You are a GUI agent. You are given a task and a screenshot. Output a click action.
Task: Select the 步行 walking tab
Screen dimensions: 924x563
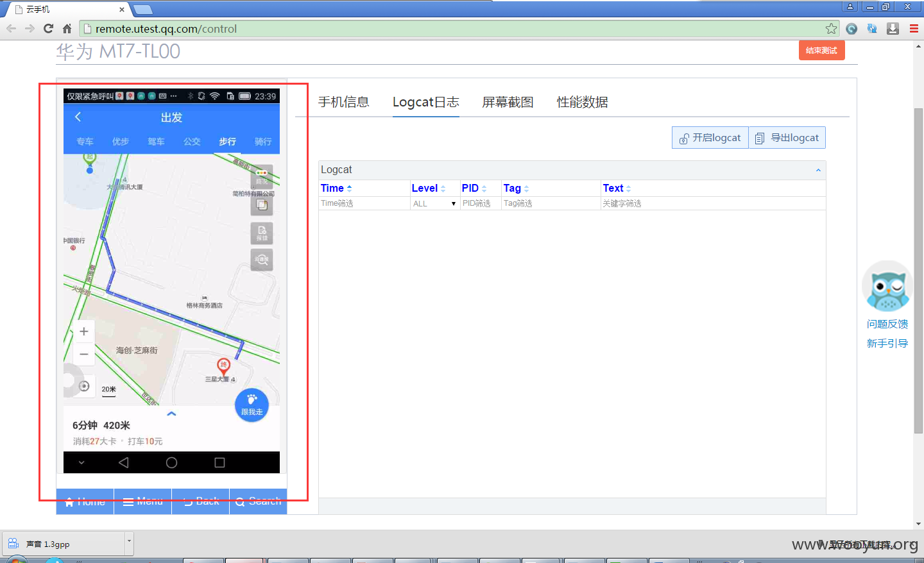(227, 142)
